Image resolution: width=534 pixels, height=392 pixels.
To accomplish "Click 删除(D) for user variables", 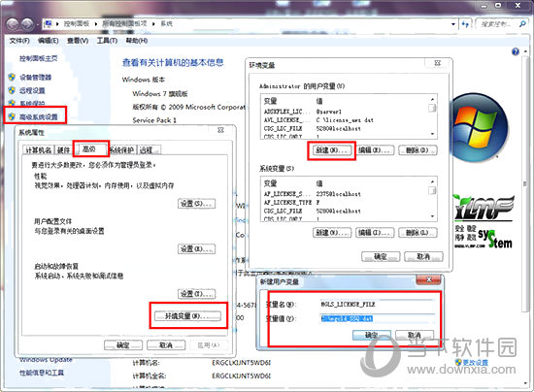I will [417, 150].
